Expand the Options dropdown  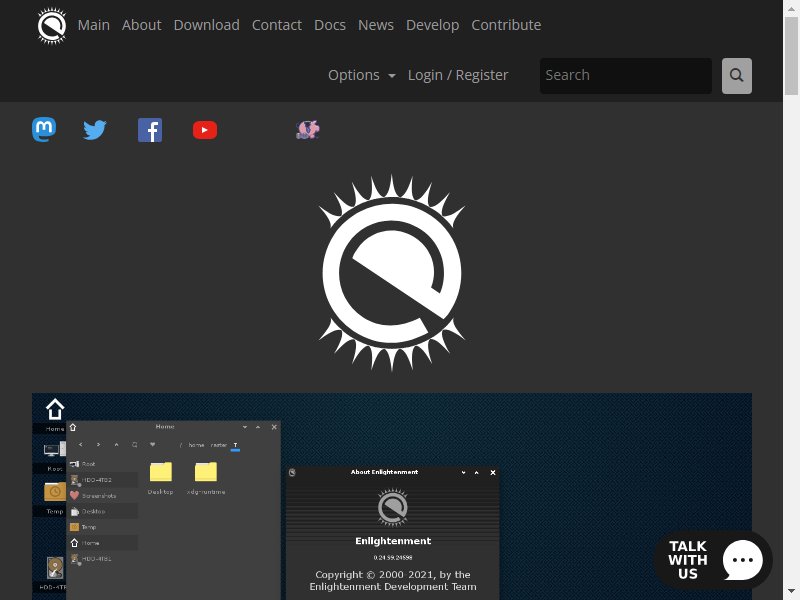click(362, 76)
